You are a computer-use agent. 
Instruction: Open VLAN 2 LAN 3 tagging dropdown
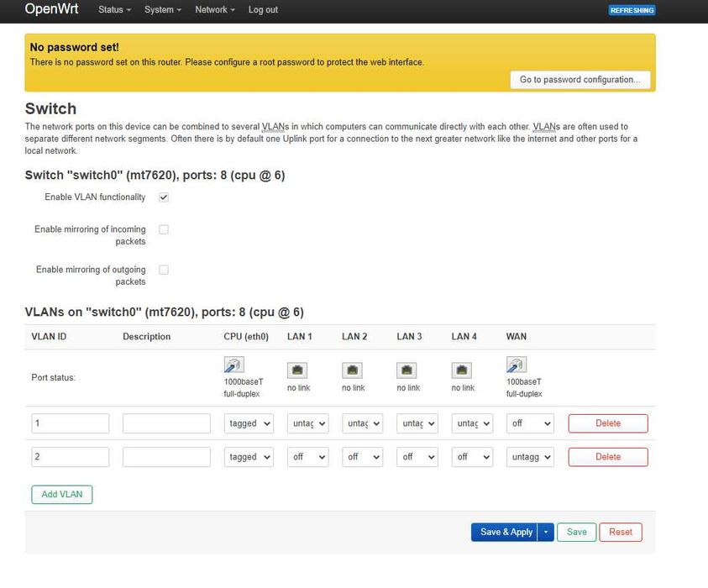click(x=417, y=457)
